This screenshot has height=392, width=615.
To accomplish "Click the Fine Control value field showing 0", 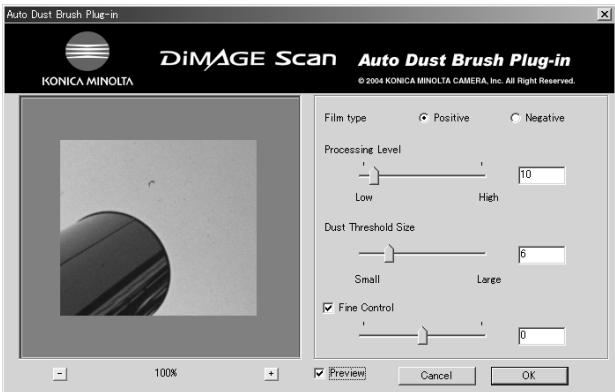I will (542, 336).
